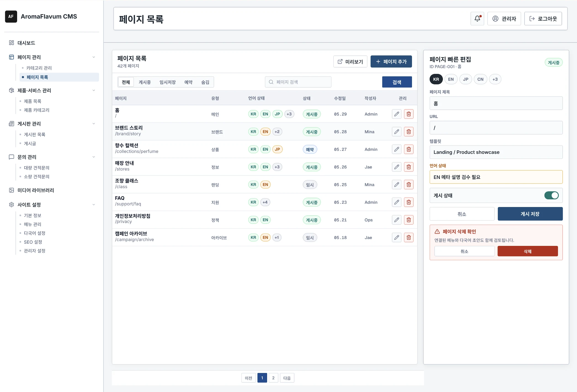Edit the 매장 안내 page
Viewport: 577px width, 392px height.
point(397,167)
